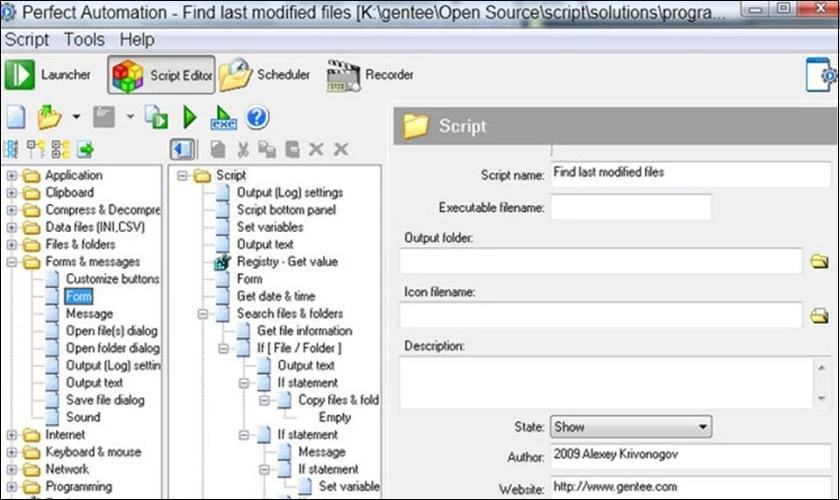The image size is (840, 500).
Task: Select Open file(s) dialog command
Action: pos(111,331)
